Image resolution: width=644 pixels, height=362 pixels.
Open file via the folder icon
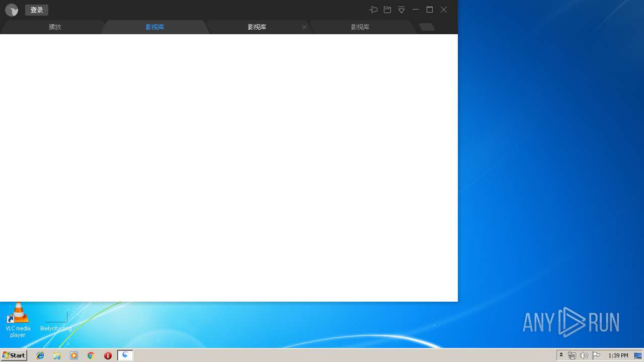tap(387, 10)
